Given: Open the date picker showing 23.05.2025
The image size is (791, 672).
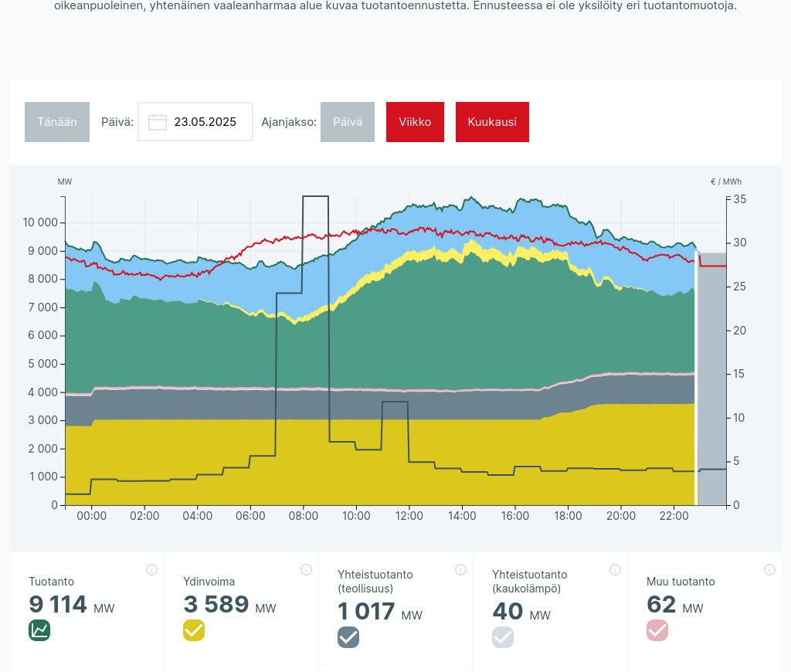Looking at the screenshot, I should [205, 122].
